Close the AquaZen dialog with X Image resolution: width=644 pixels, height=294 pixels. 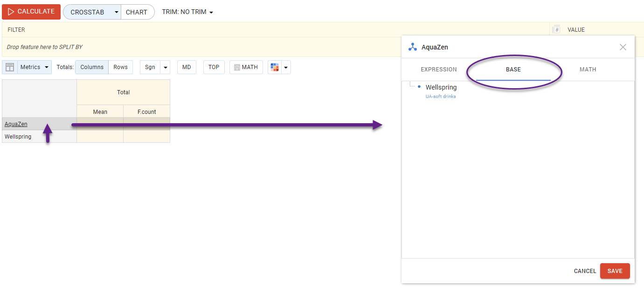(623, 47)
